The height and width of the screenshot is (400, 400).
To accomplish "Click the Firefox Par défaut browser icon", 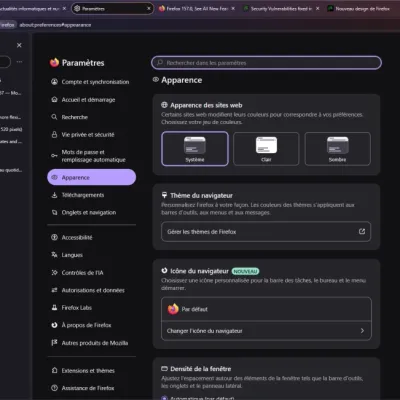I will pyautogui.click(x=173, y=309).
